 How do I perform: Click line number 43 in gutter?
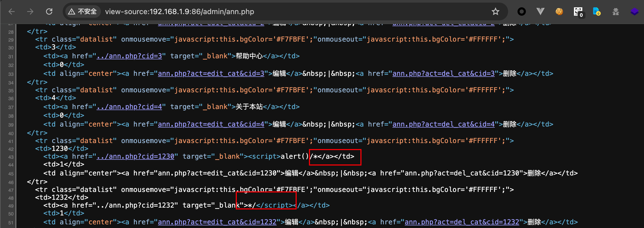pyautogui.click(x=11, y=157)
